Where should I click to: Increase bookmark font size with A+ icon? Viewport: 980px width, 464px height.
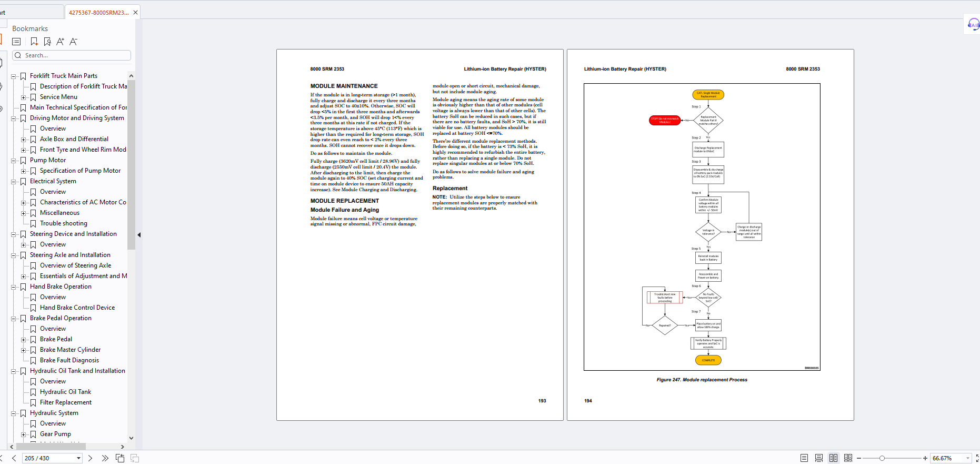(x=60, y=42)
